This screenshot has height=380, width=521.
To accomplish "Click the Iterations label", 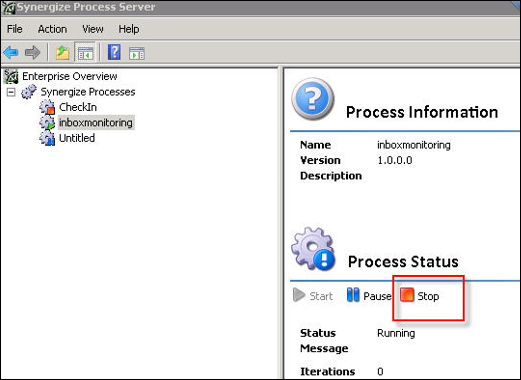I will (328, 371).
